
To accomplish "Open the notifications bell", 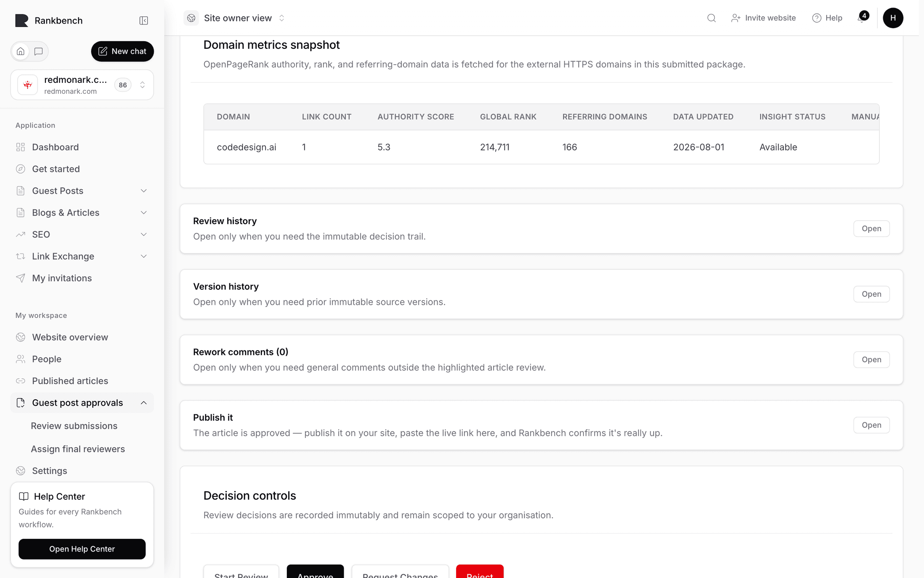I will (x=862, y=18).
